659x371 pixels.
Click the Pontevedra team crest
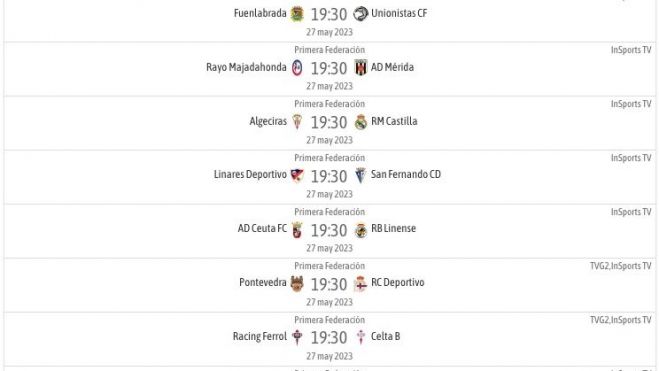tap(297, 284)
